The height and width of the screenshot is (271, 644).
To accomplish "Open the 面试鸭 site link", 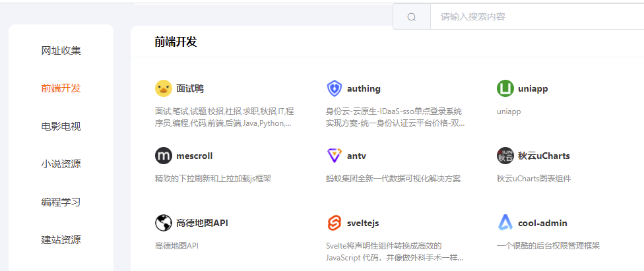I will click(x=190, y=88).
